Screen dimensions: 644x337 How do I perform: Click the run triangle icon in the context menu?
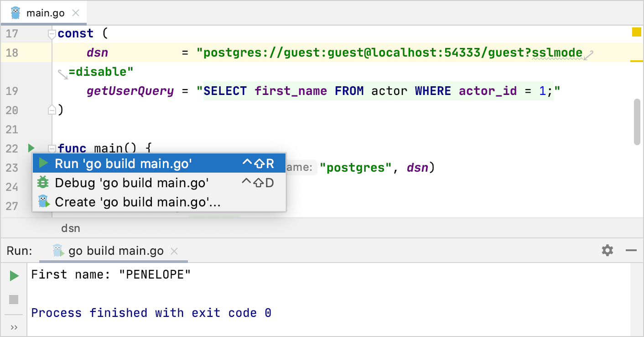(43, 163)
